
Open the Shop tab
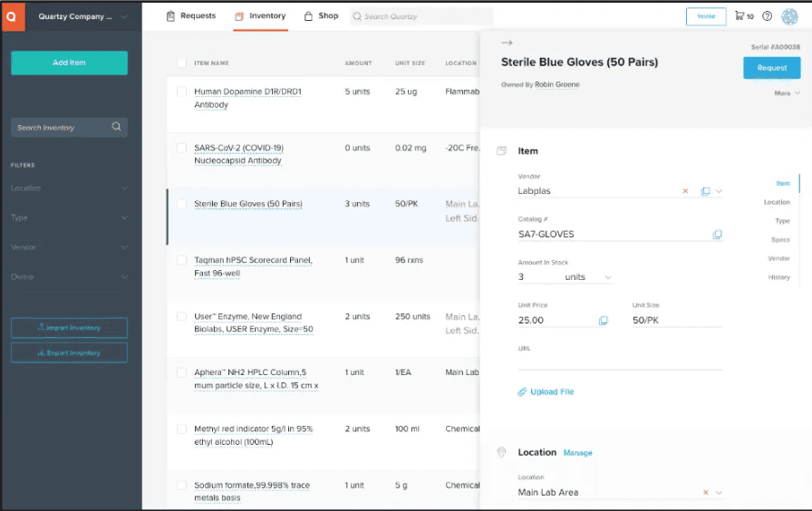point(321,16)
